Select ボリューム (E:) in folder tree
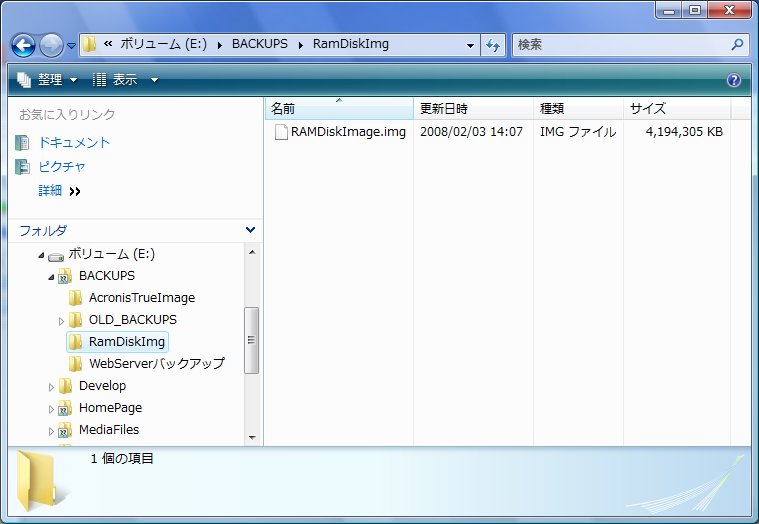This screenshot has width=759, height=524. click(111, 254)
